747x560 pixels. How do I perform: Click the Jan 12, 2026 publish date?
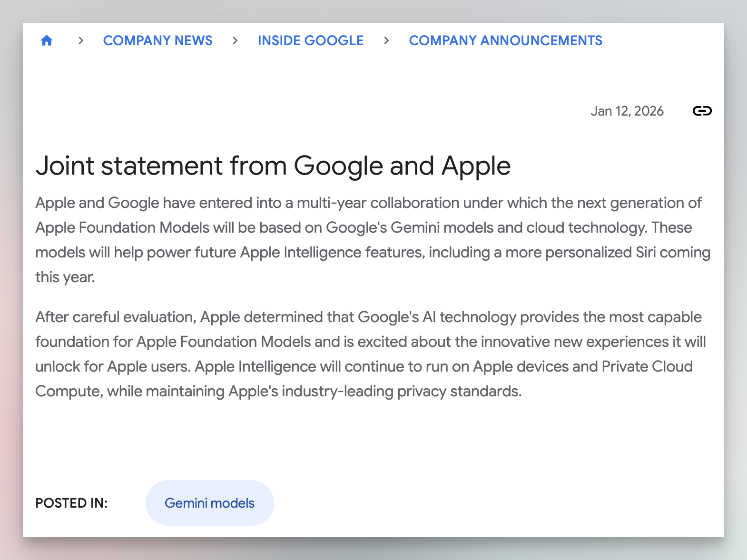627,111
